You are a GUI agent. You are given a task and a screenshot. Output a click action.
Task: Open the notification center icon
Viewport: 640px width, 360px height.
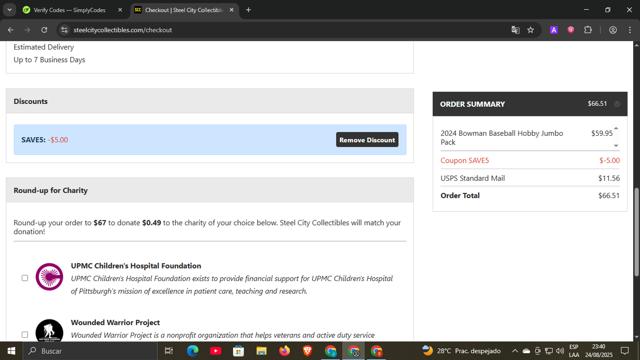coord(624,351)
